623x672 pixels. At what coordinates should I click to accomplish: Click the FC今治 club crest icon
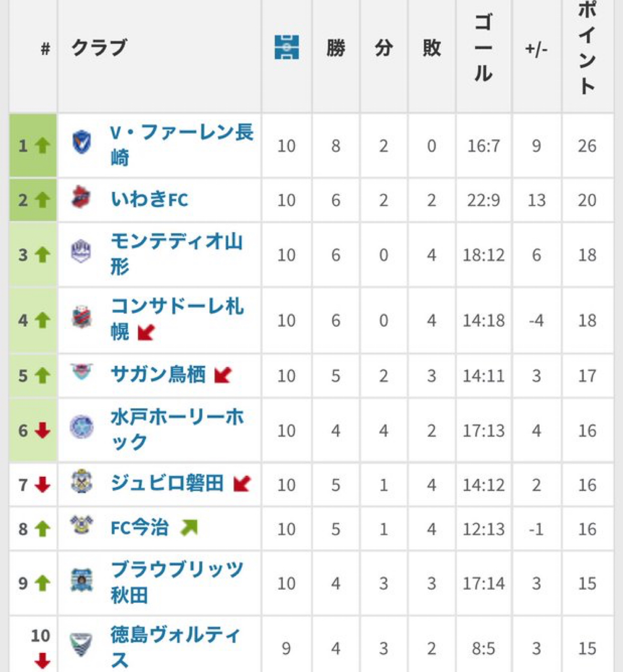pos(81,525)
